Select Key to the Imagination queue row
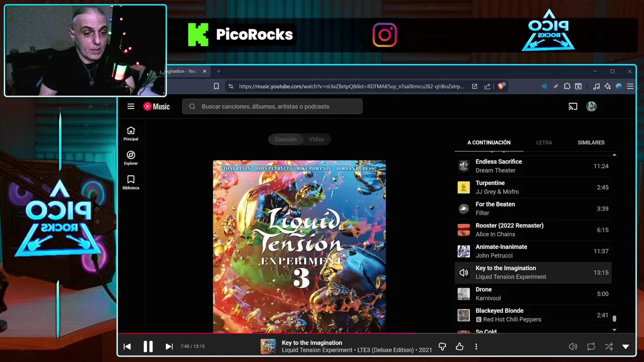 [533, 273]
